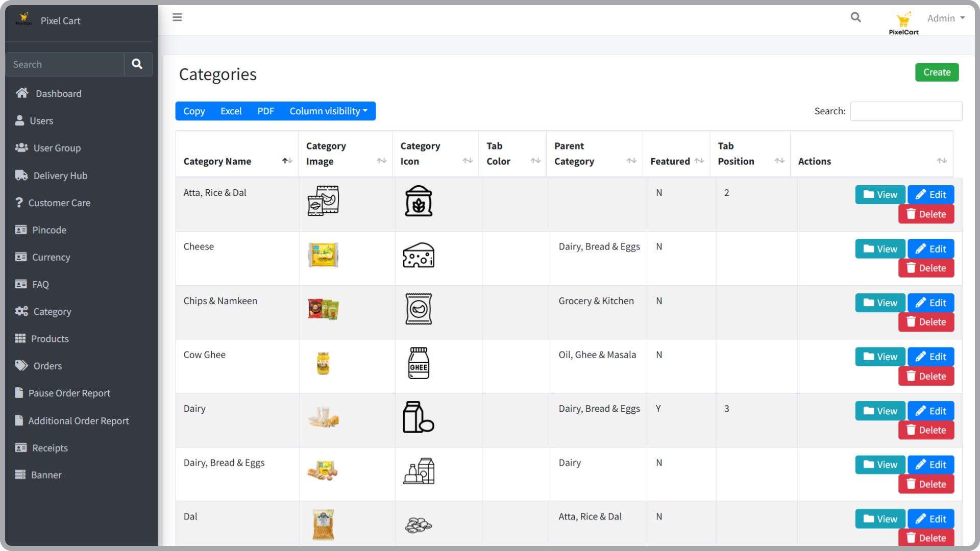Click the Chips & Namkeen category image
Viewport: 980px width, 551px height.
pos(323,309)
